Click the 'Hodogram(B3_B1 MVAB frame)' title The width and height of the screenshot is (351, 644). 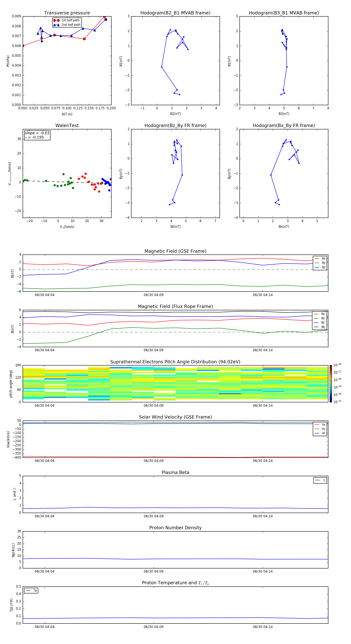[284, 13]
